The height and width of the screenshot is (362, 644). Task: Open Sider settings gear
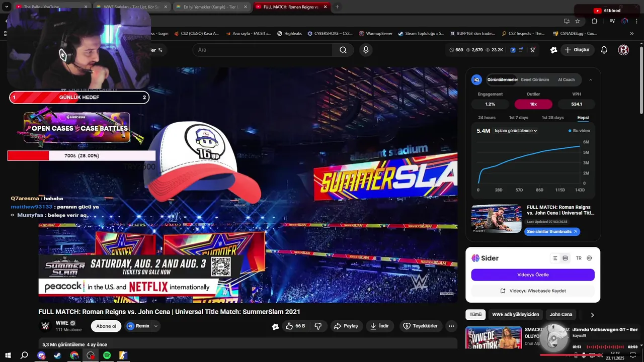tap(589, 258)
